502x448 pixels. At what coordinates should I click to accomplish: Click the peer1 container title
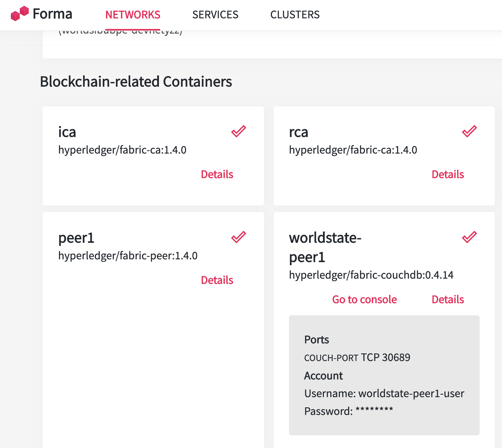tap(76, 238)
